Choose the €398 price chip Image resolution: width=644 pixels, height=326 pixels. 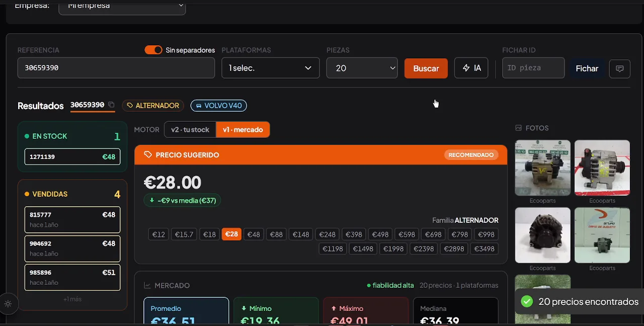pos(354,234)
